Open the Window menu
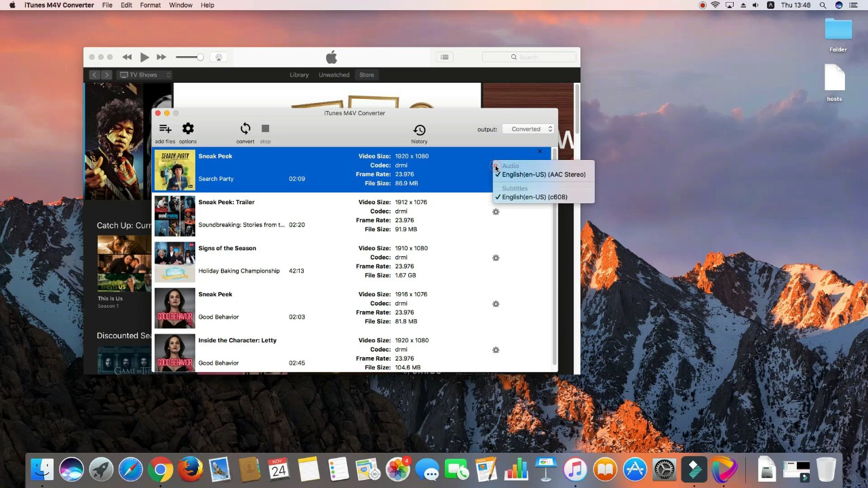This screenshot has width=868, height=488. (180, 5)
